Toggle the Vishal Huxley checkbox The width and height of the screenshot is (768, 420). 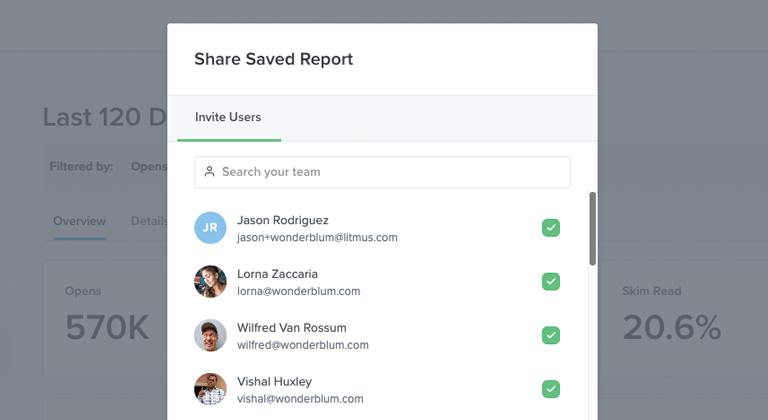551,389
